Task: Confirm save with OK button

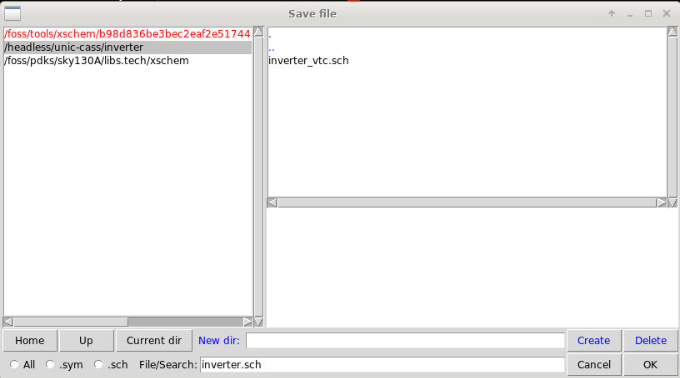Action: point(651,365)
